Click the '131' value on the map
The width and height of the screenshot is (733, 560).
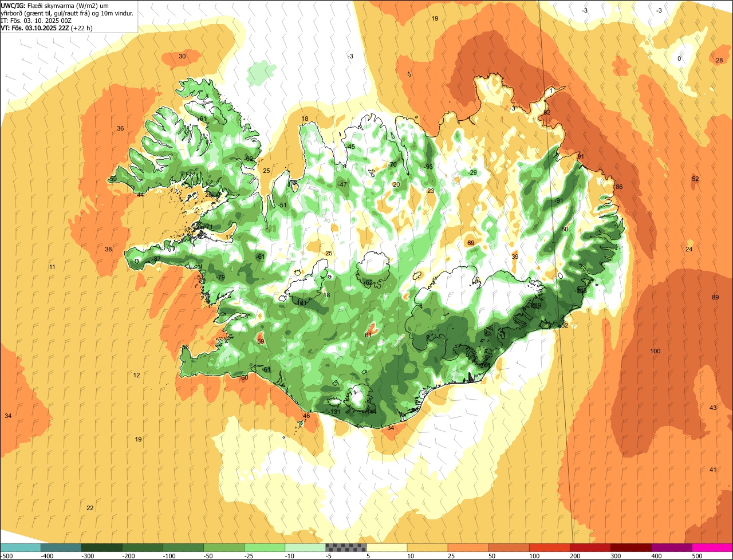(335, 412)
